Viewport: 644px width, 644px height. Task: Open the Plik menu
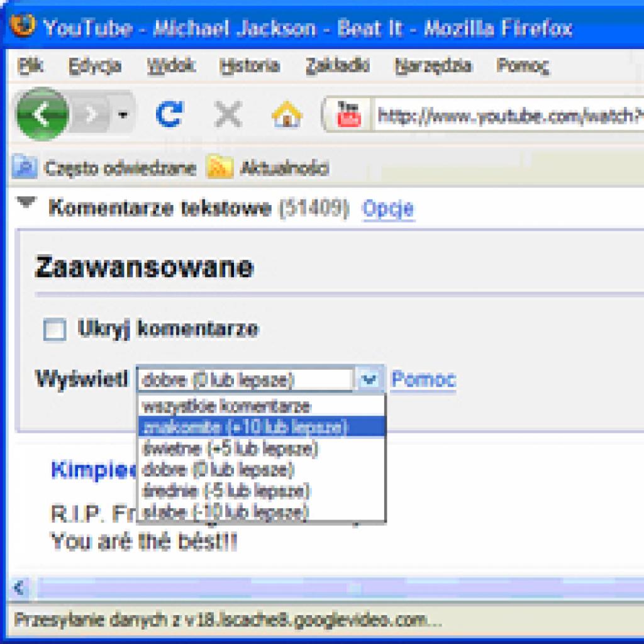[31, 65]
